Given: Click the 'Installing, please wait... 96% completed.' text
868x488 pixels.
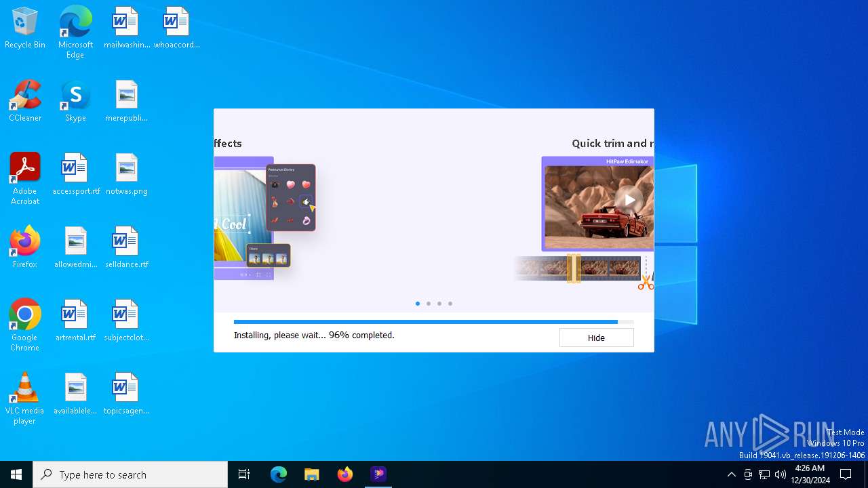Looking at the screenshot, I should 314,335.
